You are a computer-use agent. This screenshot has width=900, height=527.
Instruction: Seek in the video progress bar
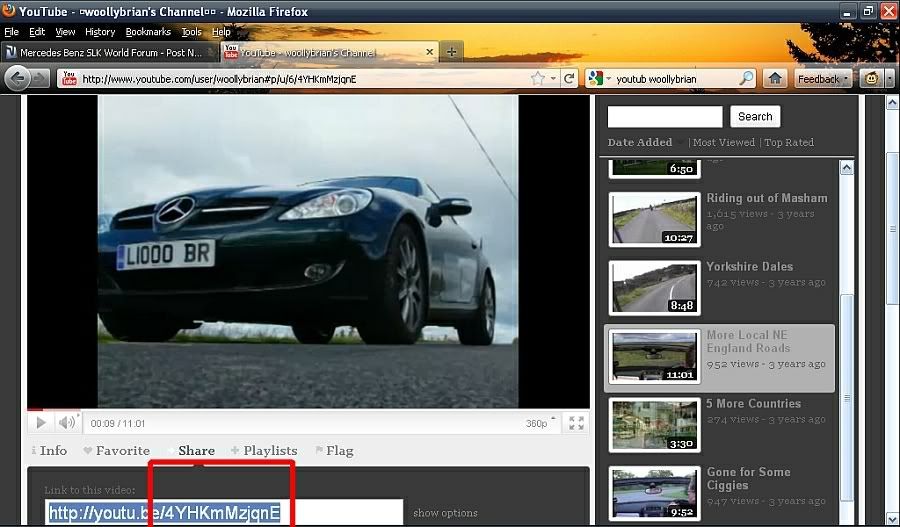click(308, 410)
